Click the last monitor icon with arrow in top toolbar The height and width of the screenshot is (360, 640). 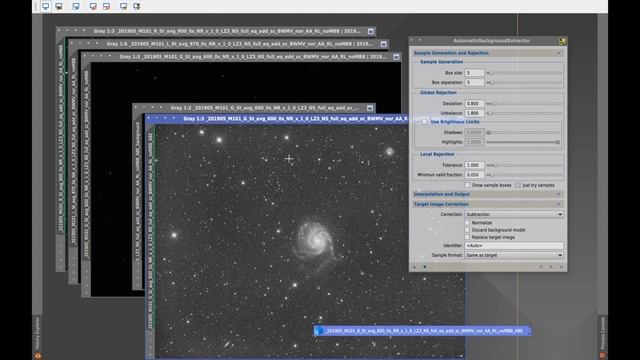pos(137,6)
